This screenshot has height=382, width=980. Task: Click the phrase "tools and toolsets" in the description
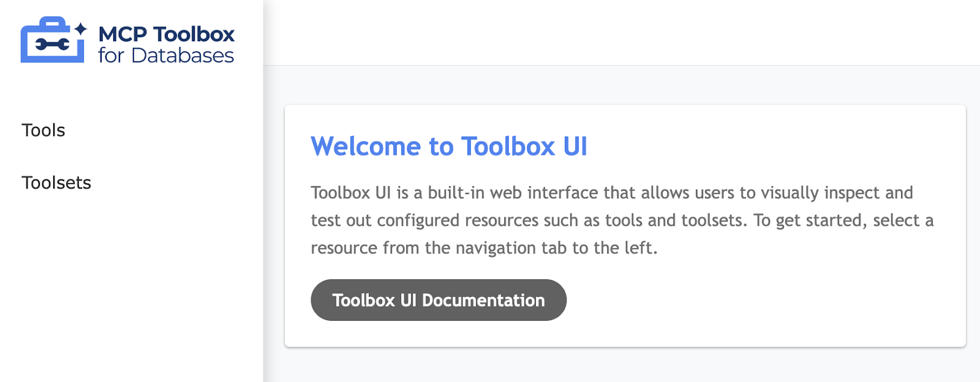tap(674, 220)
